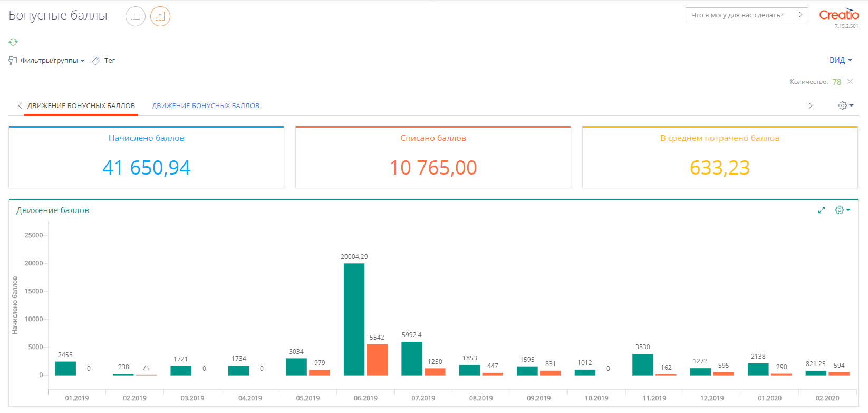Viewport: 868px width, 413px height.
Task: Click the 06.2019 axis label
Action: (x=365, y=398)
